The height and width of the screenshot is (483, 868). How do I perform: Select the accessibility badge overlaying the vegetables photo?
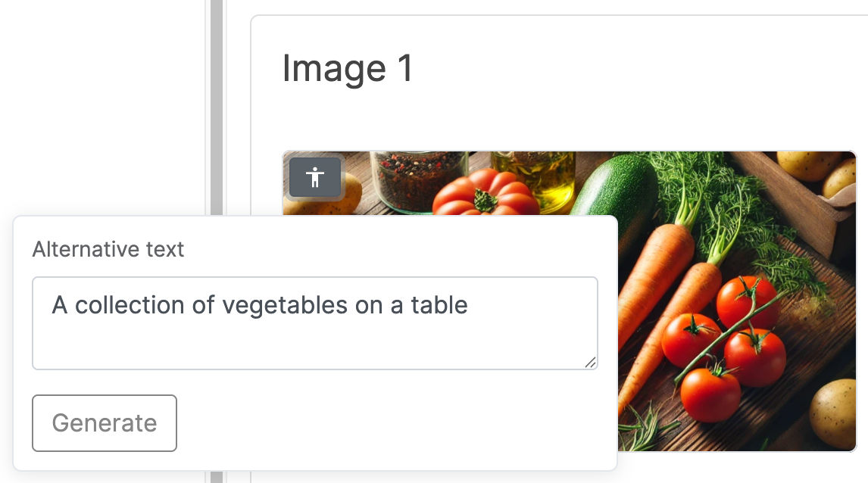315,177
